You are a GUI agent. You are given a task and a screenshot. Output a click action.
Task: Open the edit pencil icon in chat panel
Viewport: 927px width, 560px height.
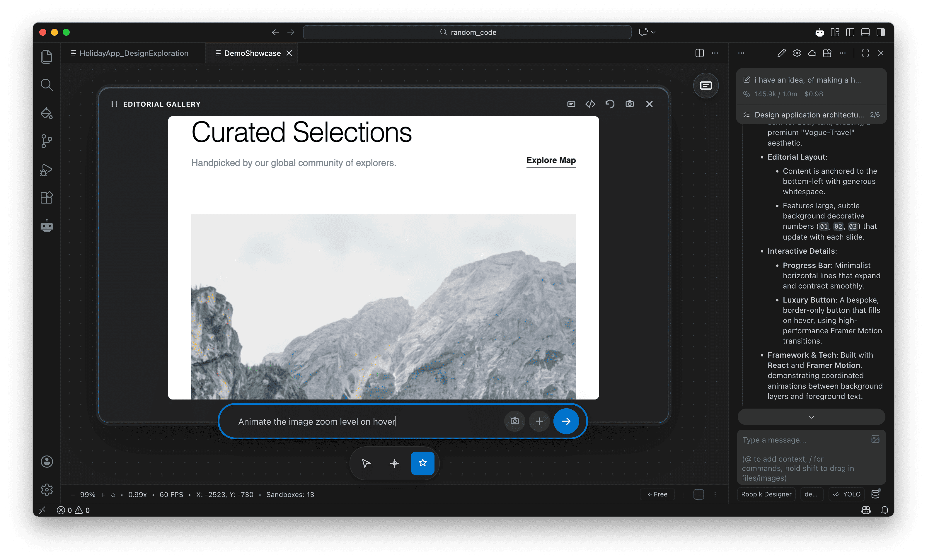pos(781,53)
